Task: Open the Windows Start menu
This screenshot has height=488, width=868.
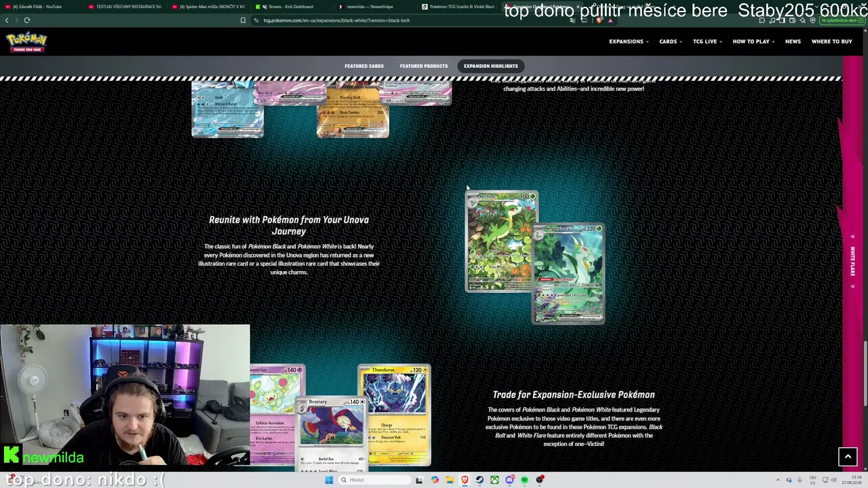Action: pos(329,480)
